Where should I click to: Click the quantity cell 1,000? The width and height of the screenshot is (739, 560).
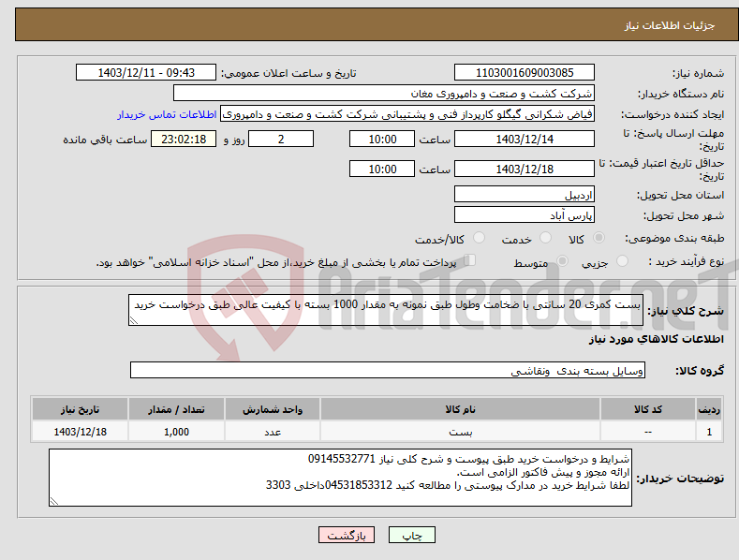click(176, 432)
